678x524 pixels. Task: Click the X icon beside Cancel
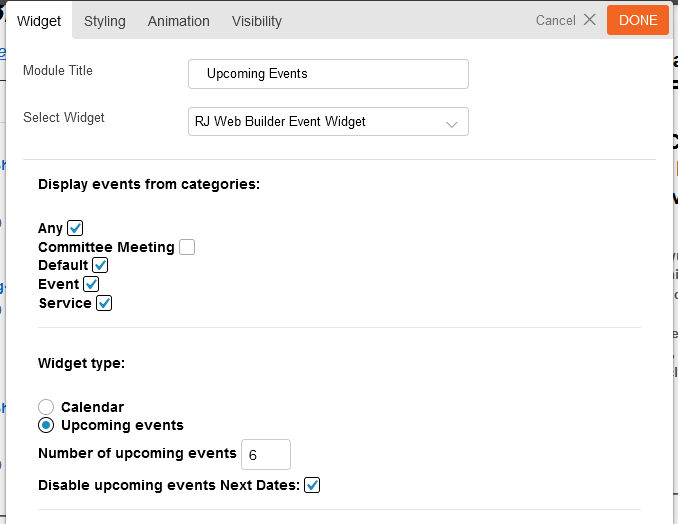(589, 20)
